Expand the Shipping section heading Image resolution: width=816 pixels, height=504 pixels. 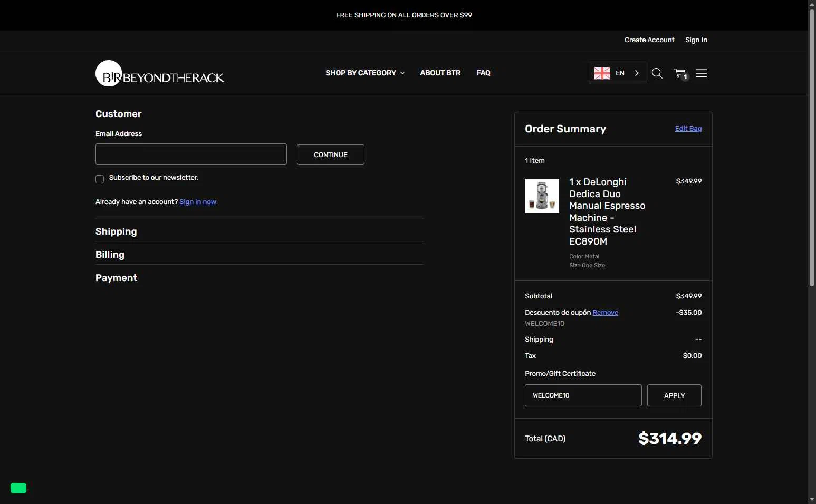tap(116, 231)
